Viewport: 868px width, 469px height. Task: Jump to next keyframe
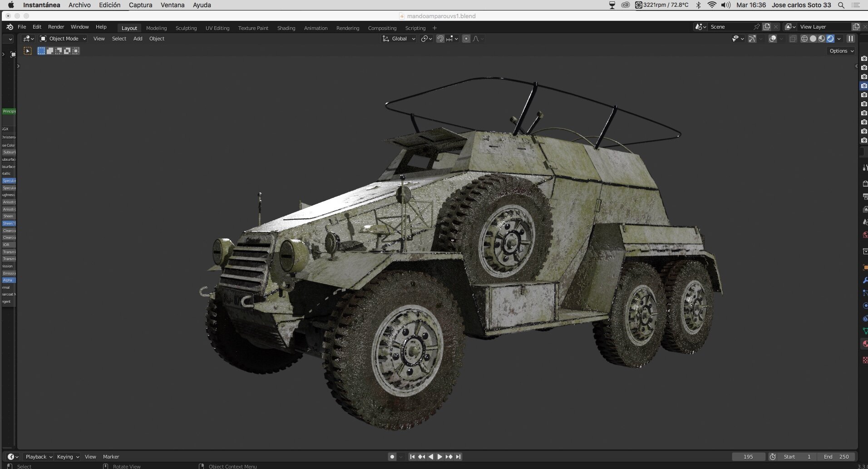[x=449, y=457]
